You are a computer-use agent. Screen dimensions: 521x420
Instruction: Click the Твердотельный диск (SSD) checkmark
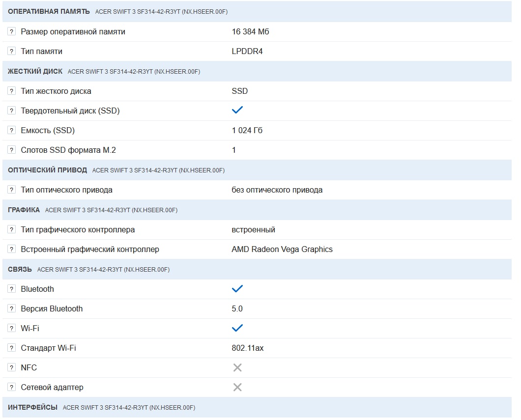coord(237,111)
